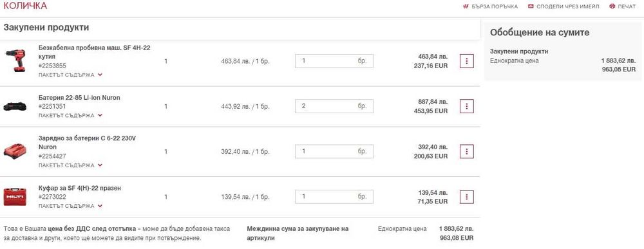The width and height of the screenshot is (644, 249).
Task: Click the КОЛИЧКА page heading
Action: pos(25,6)
